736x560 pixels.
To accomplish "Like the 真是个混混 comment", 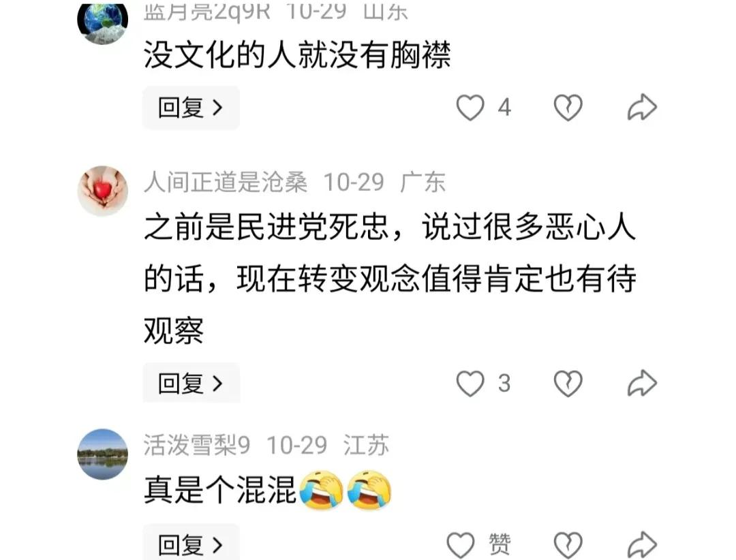I will 461,545.
